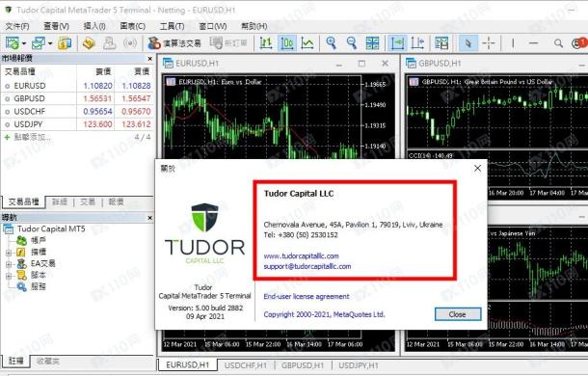The image size is (588, 376).
Task: Click Copyright MetaQuotes Ltd. link
Action: tap(325, 314)
